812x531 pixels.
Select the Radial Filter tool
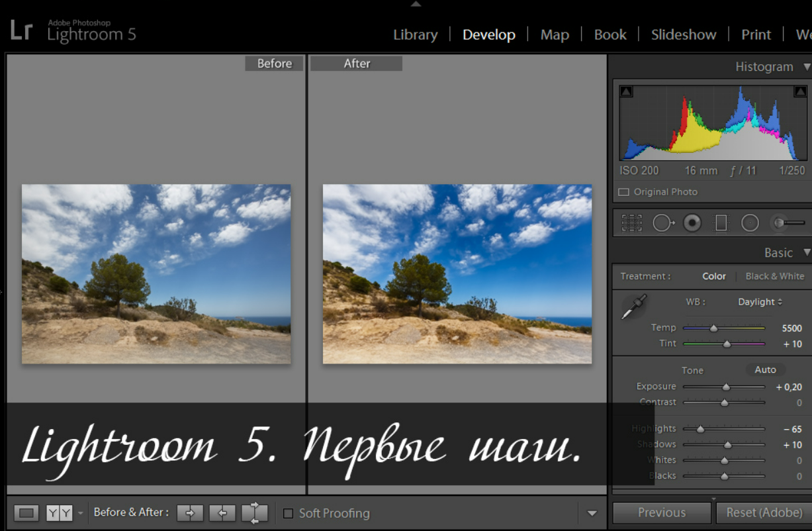(750, 223)
